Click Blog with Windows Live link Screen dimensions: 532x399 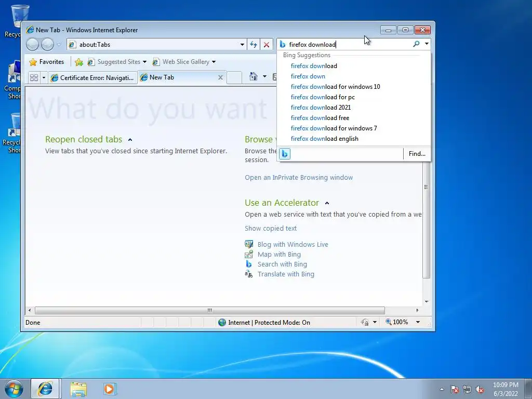click(292, 244)
